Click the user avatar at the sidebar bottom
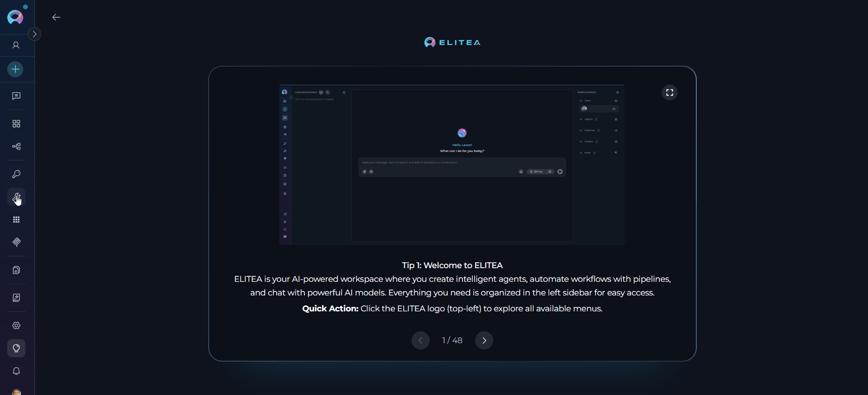 [16, 392]
